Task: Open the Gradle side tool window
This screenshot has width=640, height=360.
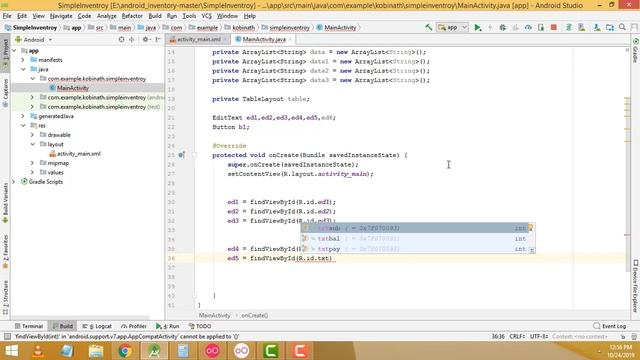Action: coord(636,51)
